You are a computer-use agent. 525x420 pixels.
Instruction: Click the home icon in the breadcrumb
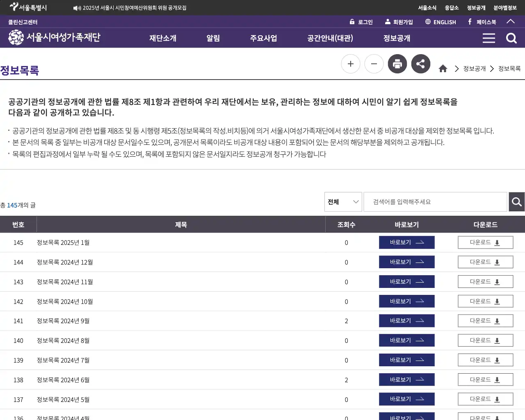[x=443, y=68]
